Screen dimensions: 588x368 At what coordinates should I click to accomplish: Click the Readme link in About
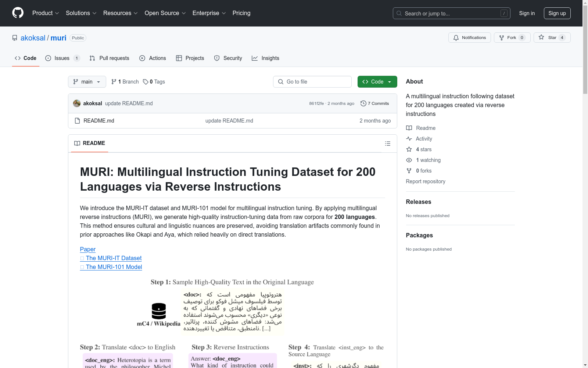421,128
